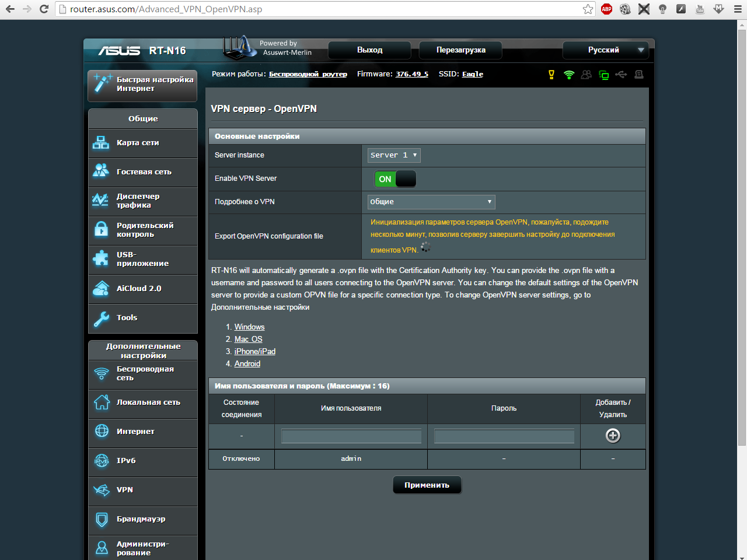
Task: Click the USB status icon in header
Action: [x=621, y=75]
